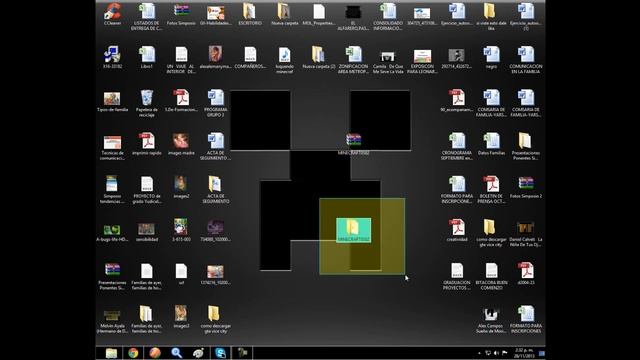Open the COMPAÑEROS document icon
This screenshot has width=640, height=360.
250,57
